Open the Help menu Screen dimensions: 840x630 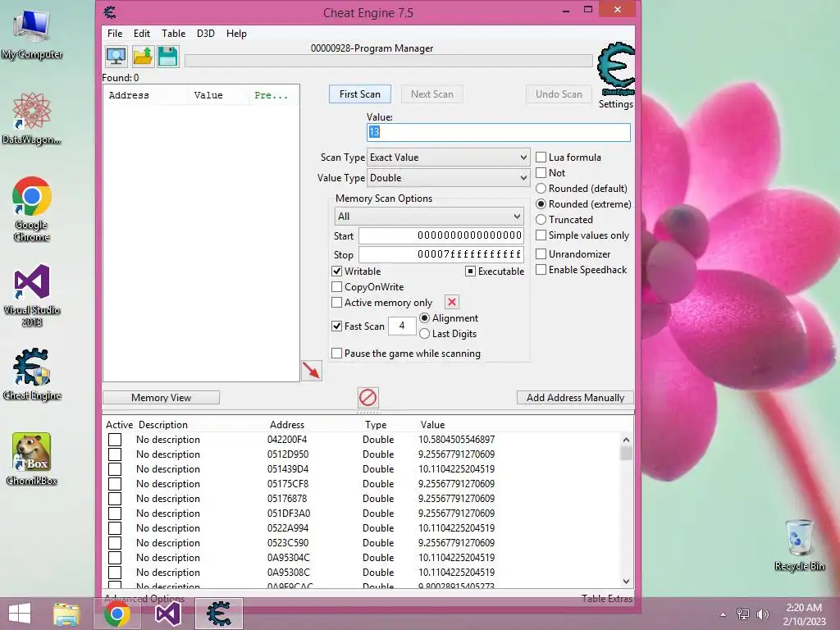coord(236,33)
